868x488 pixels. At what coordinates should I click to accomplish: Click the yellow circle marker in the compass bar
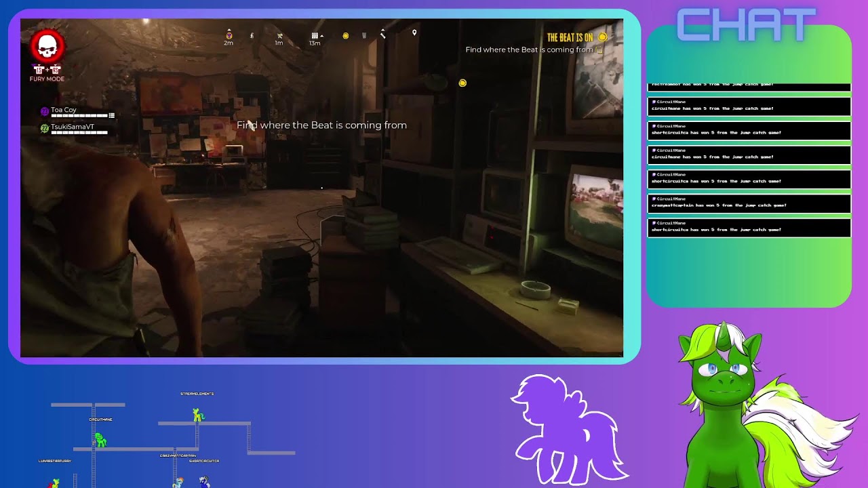tap(346, 35)
